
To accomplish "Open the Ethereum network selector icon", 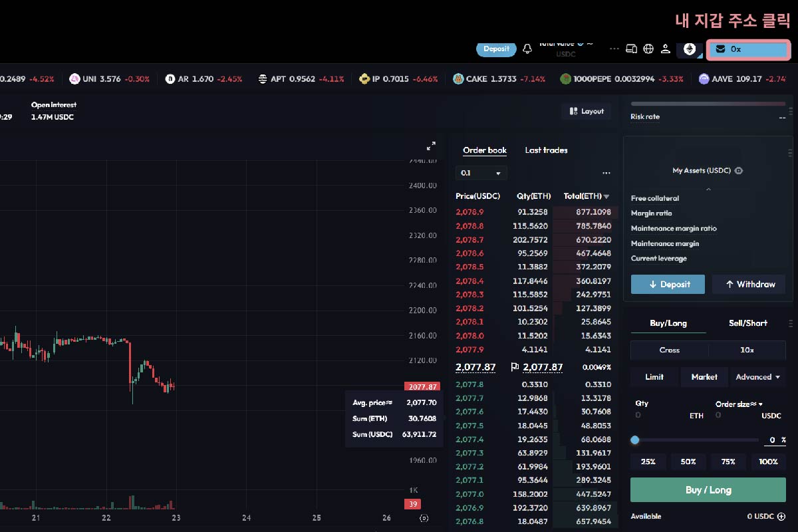I will click(690, 49).
